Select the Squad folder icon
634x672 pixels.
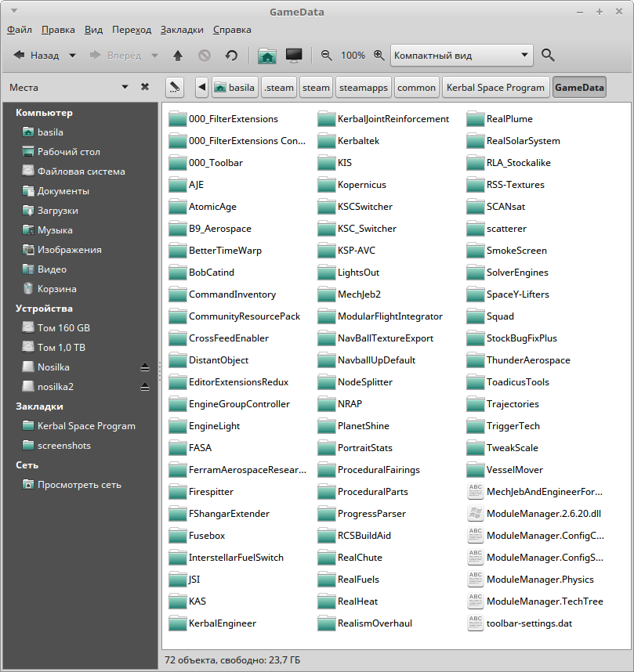(x=475, y=316)
